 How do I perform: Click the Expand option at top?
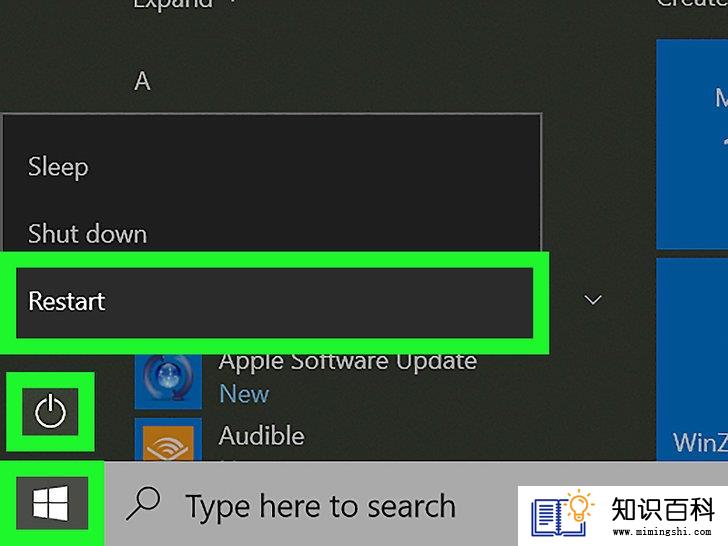click(173, 4)
